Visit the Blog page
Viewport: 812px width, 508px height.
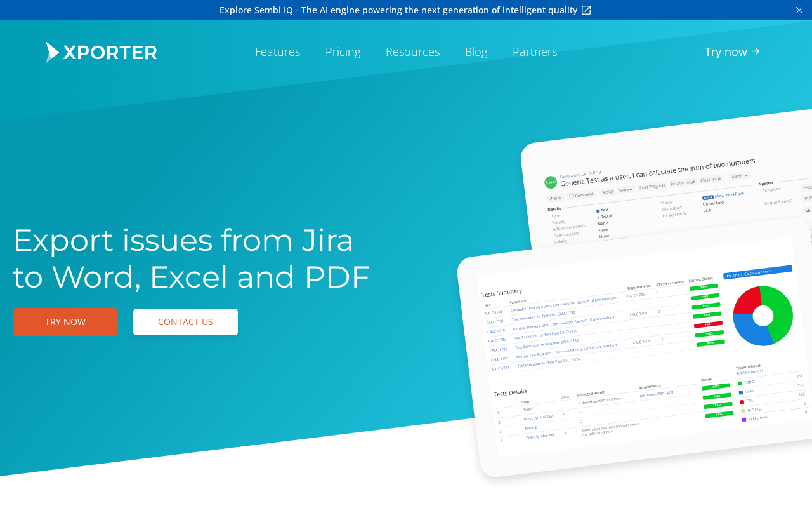click(476, 51)
